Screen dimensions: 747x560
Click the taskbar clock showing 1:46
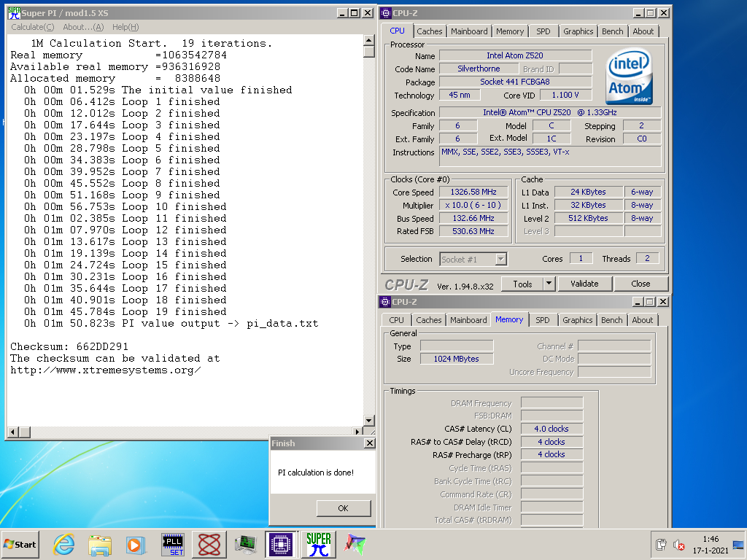point(711,539)
